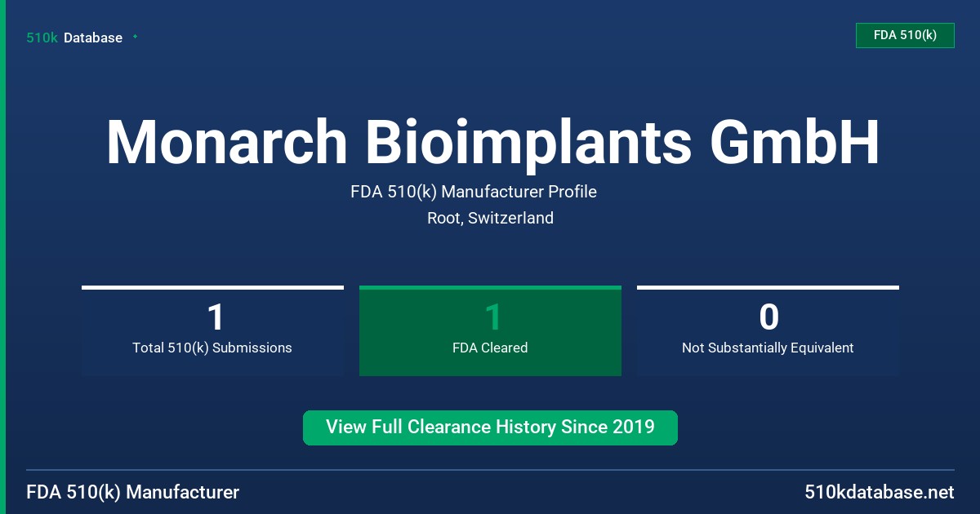
Task: Open the Total 510(k) Submissions card
Action: pyautogui.click(x=212, y=331)
